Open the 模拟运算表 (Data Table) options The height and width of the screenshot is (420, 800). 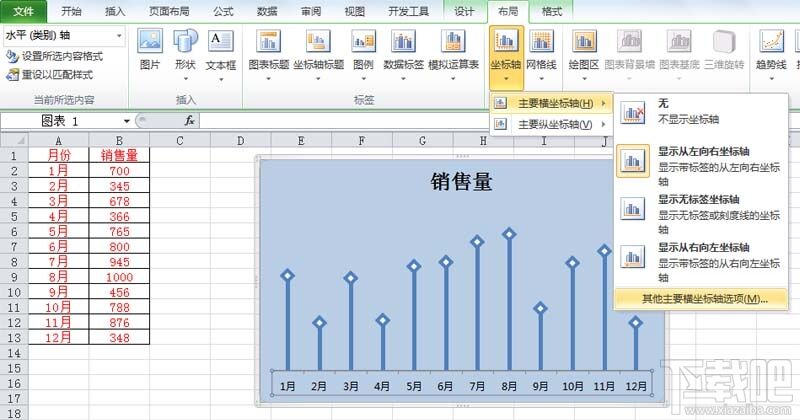453,54
